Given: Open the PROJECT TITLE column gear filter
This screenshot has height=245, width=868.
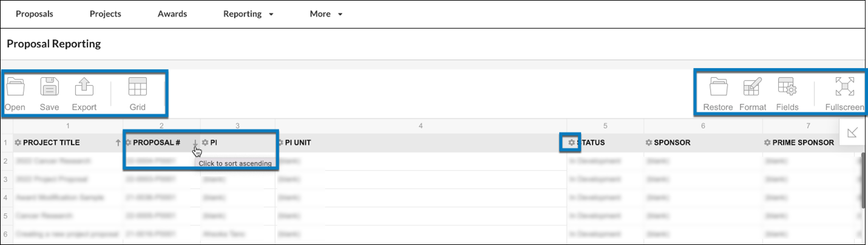Looking at the screenshot, I should click(18, 143).
